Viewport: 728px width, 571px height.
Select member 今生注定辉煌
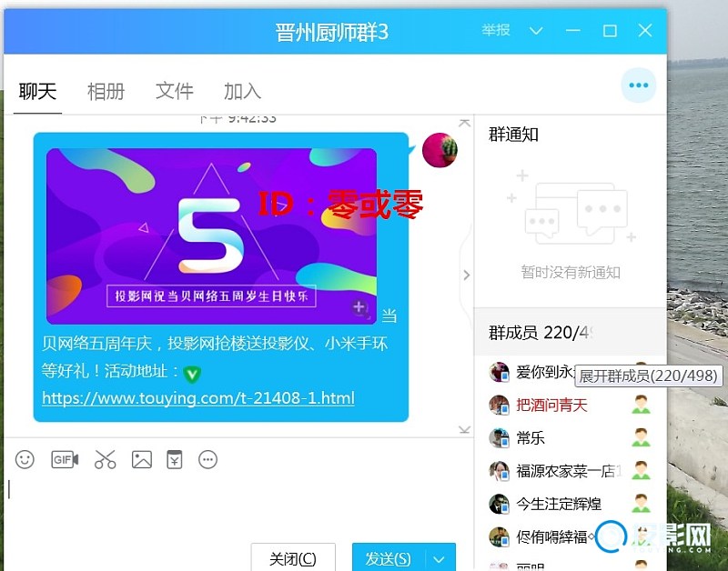(559, 504)
